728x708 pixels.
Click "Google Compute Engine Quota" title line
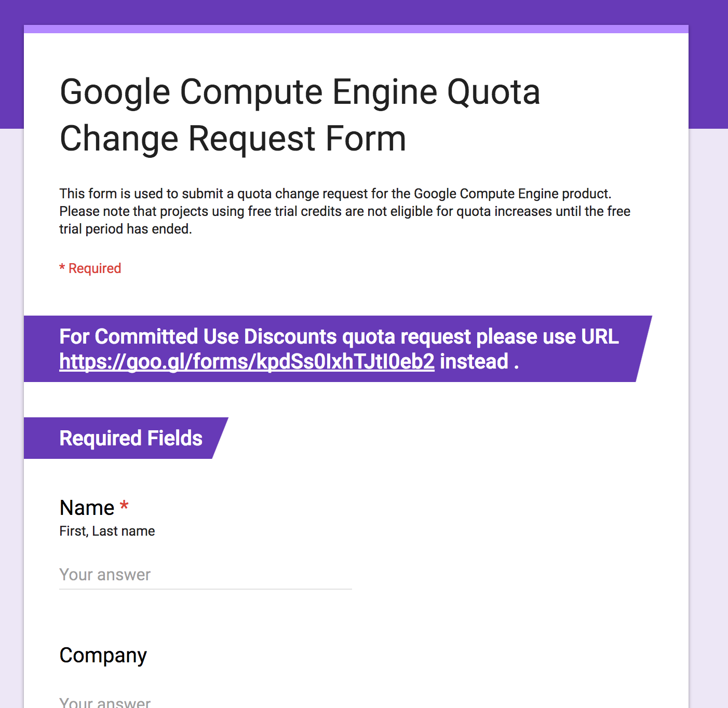pos(300,92)
